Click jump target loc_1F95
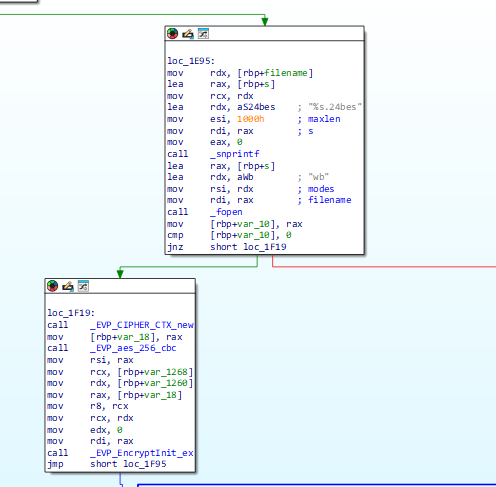Image resolution: width=496 pixels, height=487 pixels. pos(145,464)
